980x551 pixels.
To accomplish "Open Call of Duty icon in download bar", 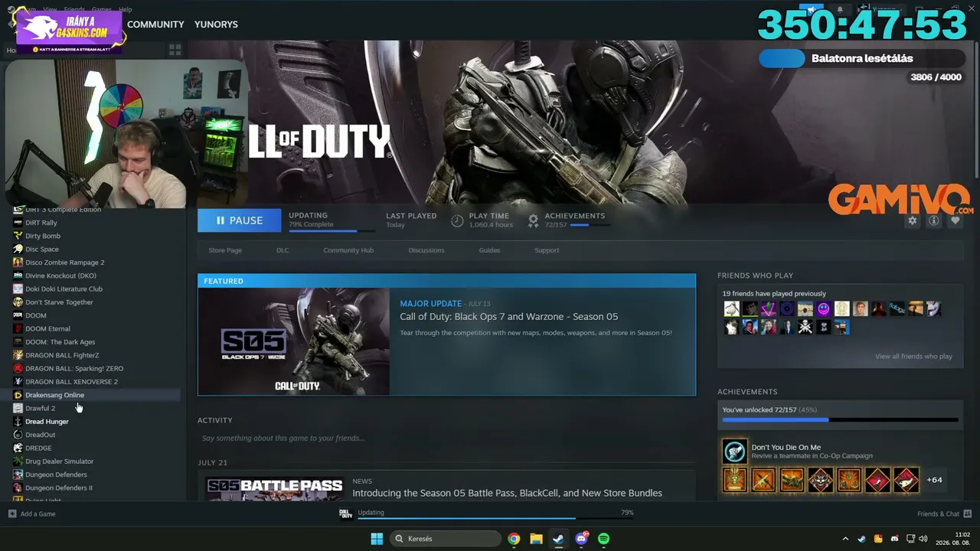I will click(x=346, y=514).
